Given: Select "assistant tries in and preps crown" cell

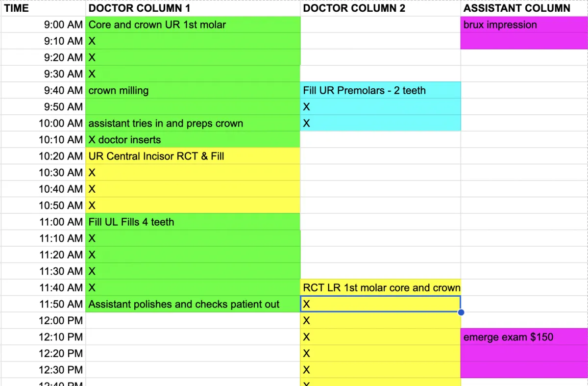Looking at the screenshot, I should pos(193,123).
